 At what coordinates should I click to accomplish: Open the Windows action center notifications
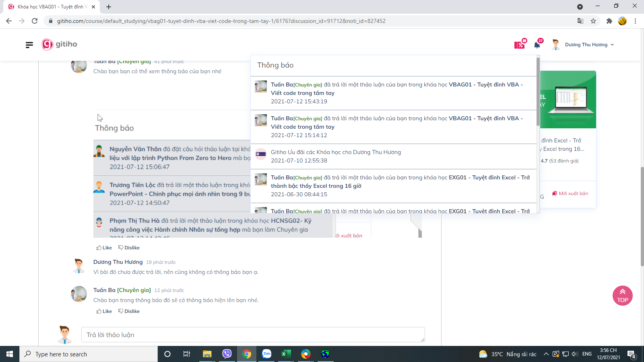pyautogui.click(x=632, y=354)
